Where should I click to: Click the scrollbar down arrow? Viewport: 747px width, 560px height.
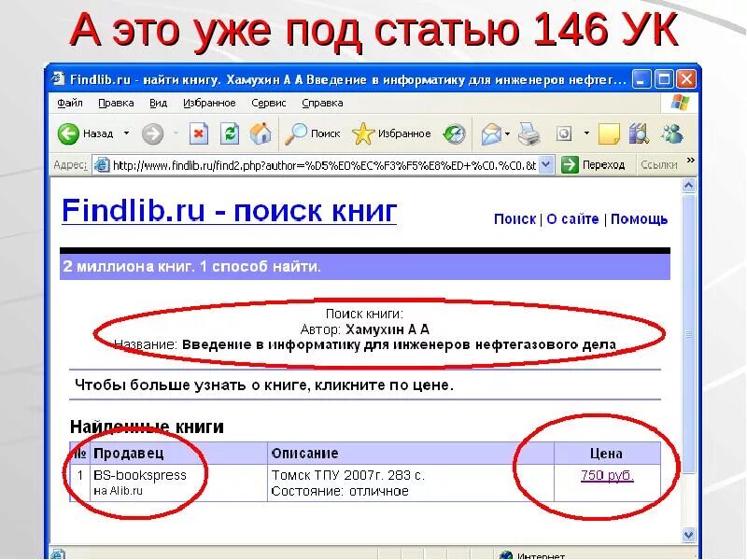tap(688, 535)
